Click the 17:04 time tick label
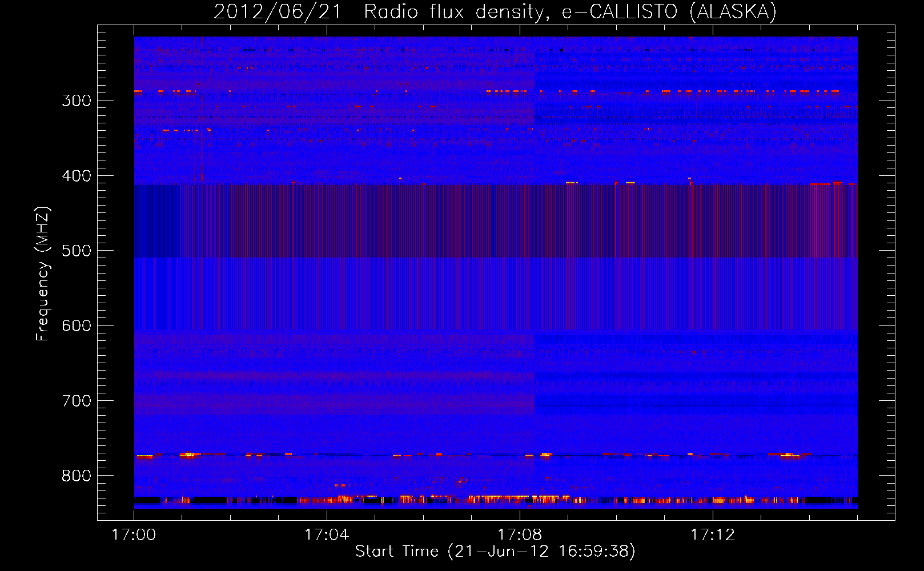The height and width of the screenshot is (571, 924). 327,535
